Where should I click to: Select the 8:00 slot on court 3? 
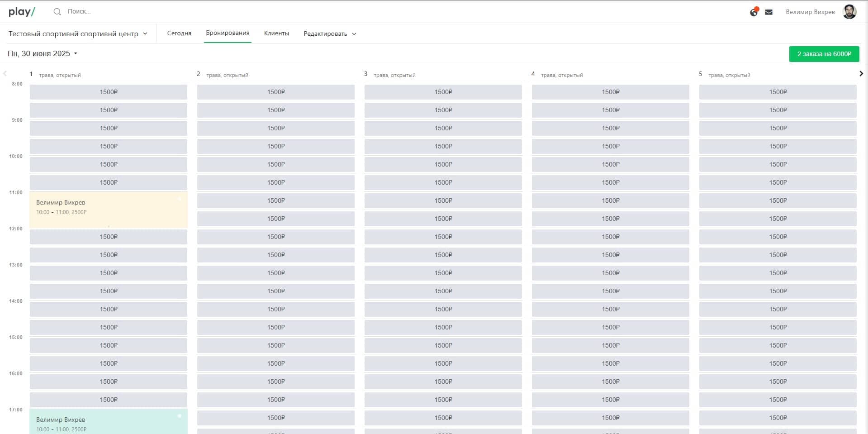pos(443,92)
